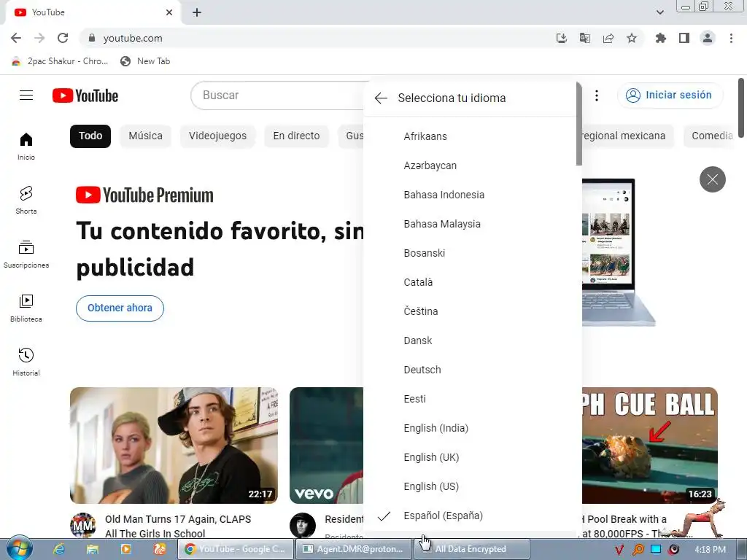Image resolution: width=747 pixels, height=560 pixels.
Task: Bookmark this page with the star
Action: tap(632, 38)
